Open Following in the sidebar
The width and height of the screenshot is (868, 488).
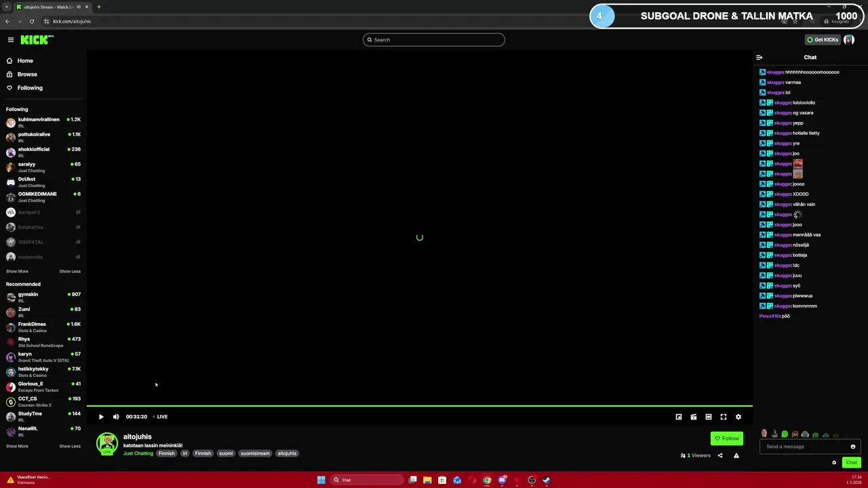click(x=30, y=88)
